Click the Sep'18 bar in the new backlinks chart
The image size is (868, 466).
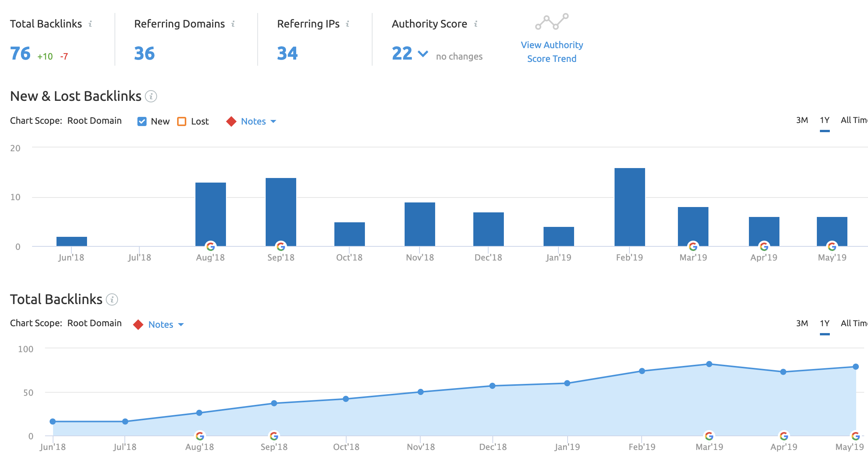pos(281,212)
